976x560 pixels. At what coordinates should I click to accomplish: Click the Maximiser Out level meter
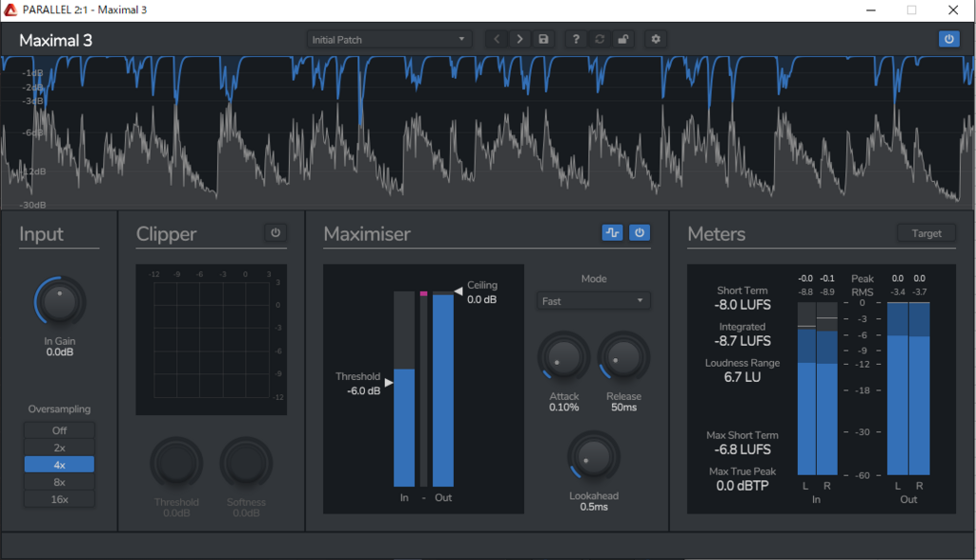click(443, 389)
